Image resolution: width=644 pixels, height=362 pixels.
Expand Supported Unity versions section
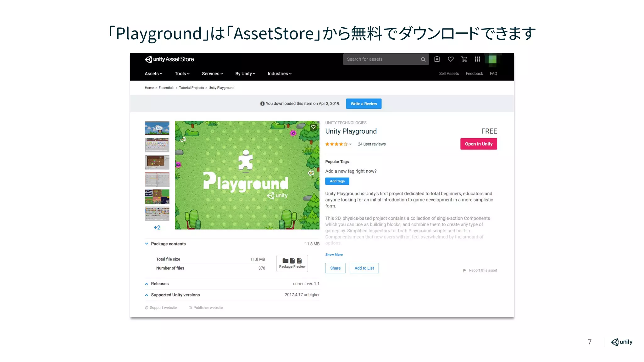point(147,295)
